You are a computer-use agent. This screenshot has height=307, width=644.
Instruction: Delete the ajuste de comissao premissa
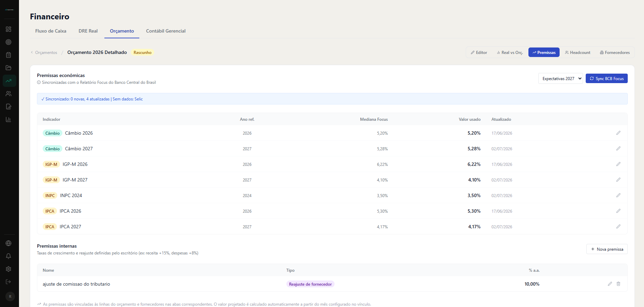click(x=618, y=284)
